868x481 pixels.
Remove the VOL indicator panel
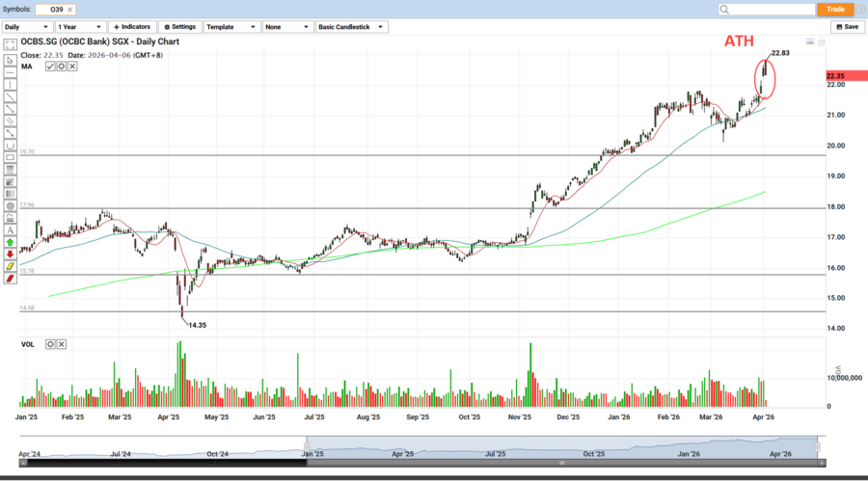[61, 344]
